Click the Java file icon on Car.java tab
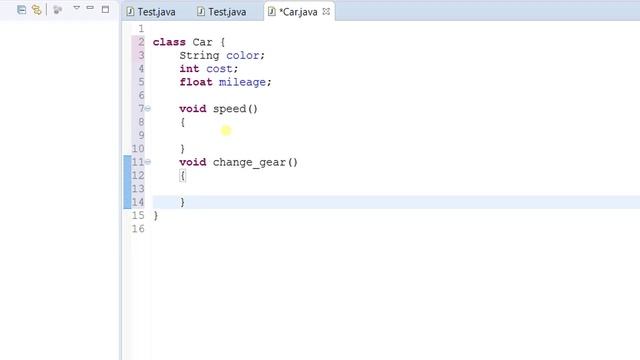Viewport: 640px width, 360px height. click(271, 12)
